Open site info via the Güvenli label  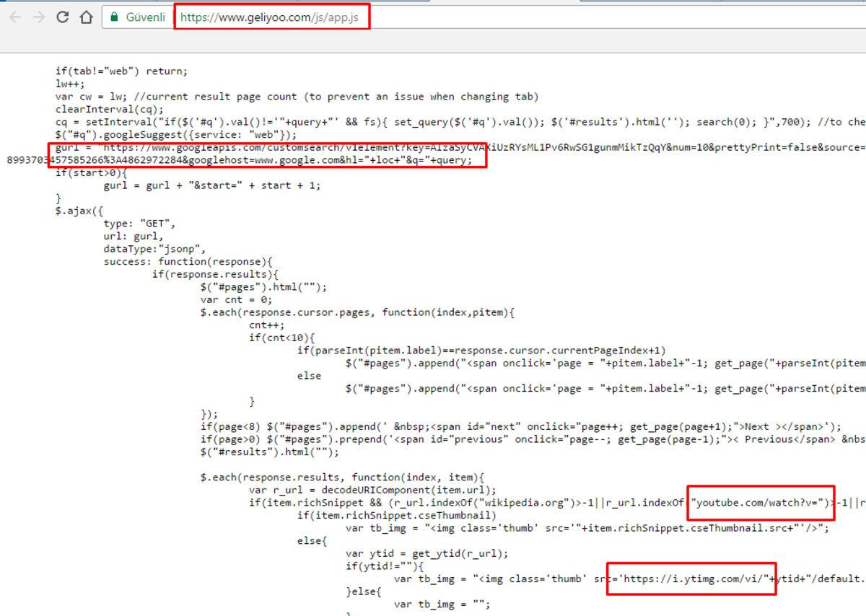(x=145, y=17)
